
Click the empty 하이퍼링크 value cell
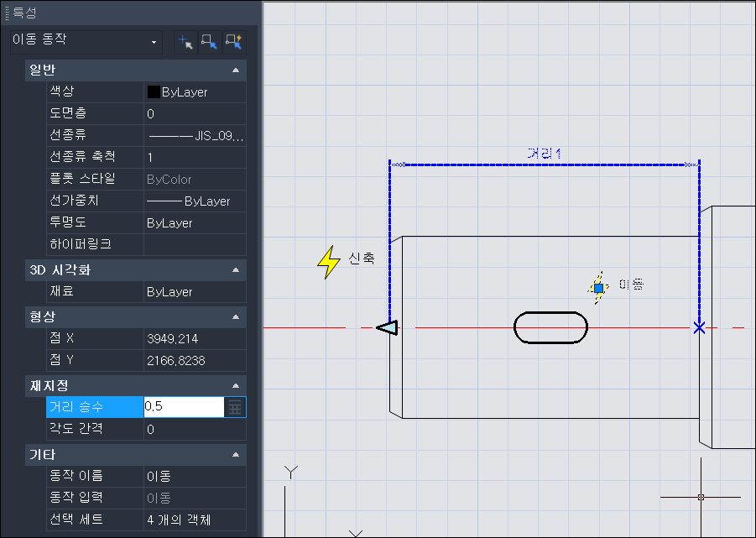point(195,245)
